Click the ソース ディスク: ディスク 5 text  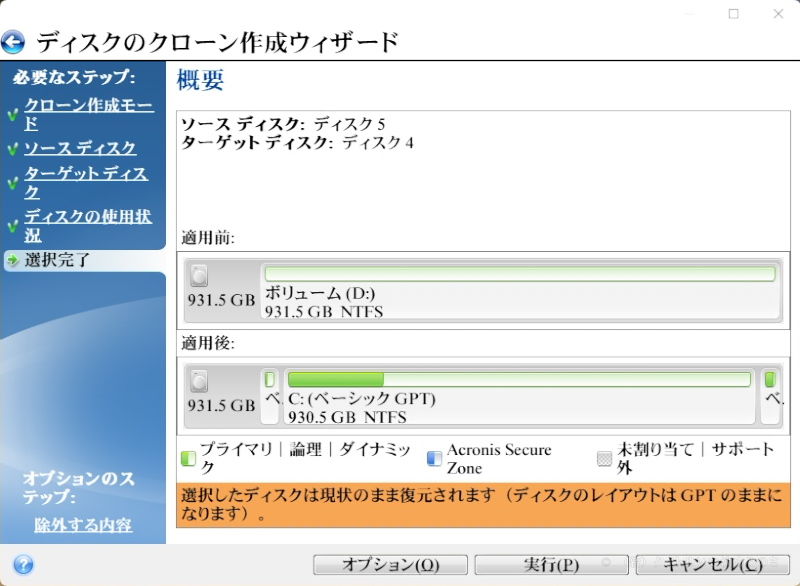coord(283,124)
